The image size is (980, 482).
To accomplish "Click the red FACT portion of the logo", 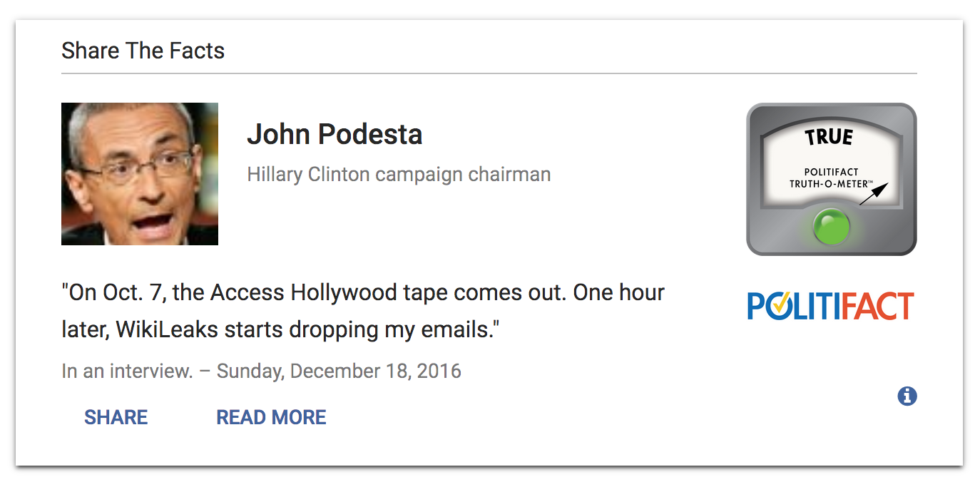I will click(877, 306).
